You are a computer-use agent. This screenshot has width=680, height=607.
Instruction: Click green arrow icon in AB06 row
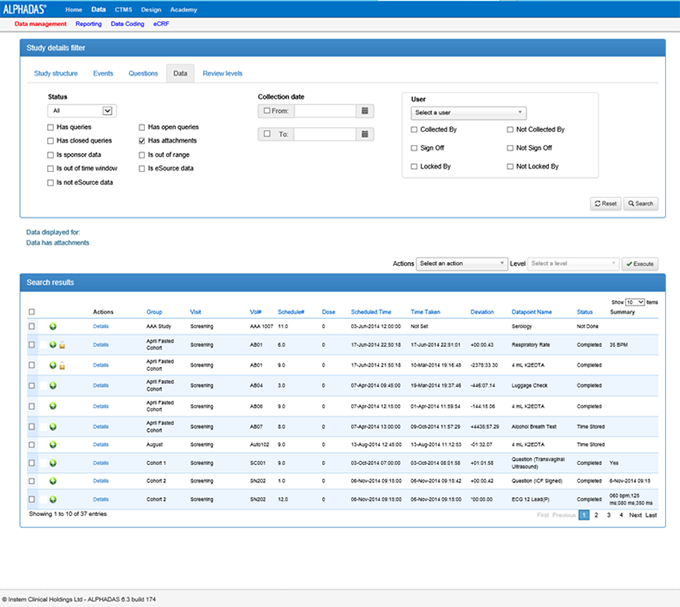[x=53, y=406]
